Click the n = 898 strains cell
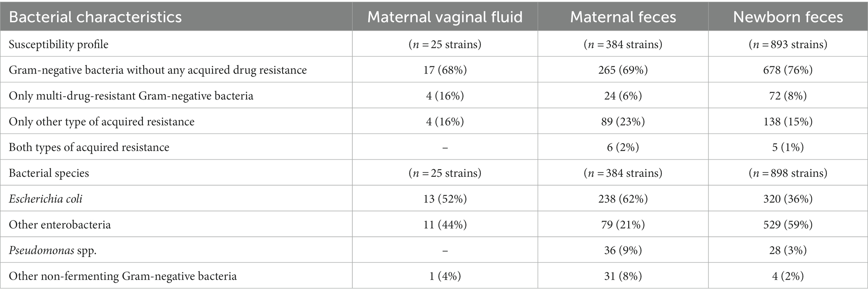The height and width of the screenshot is (296, 868). coord(788,173)
